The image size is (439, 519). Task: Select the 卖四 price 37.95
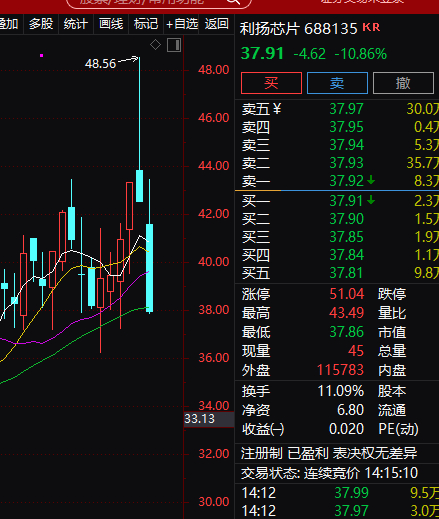click(x=346, y=127)
